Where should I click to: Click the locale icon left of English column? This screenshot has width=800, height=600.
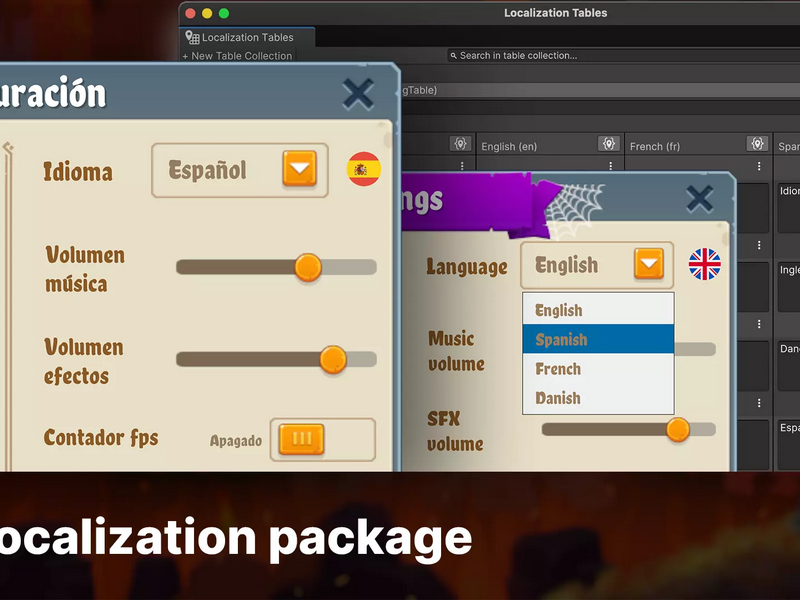460,144
